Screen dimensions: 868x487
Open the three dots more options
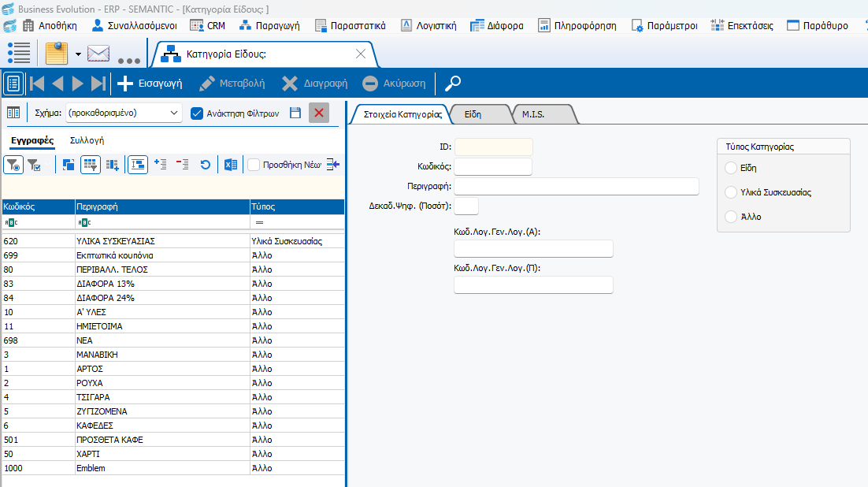129,61
